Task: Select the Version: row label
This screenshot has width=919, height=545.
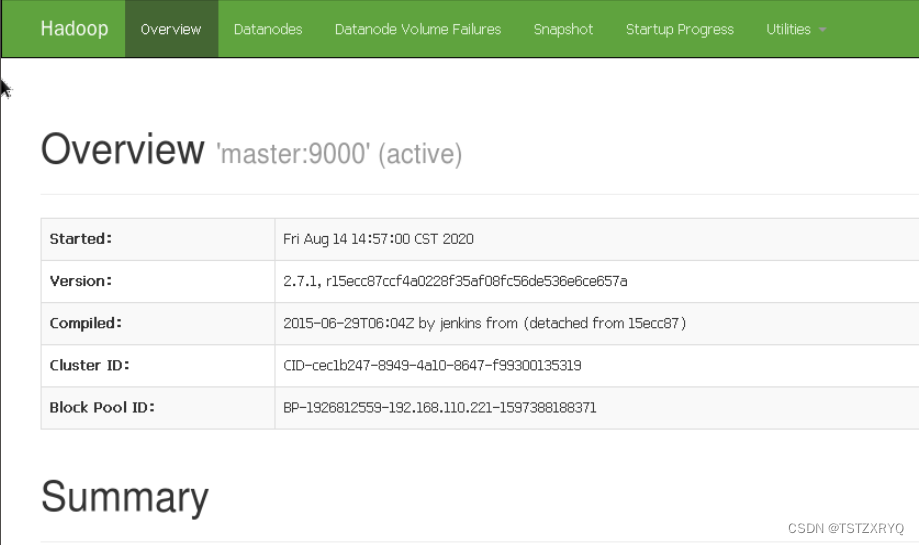Action: point(81,281)
